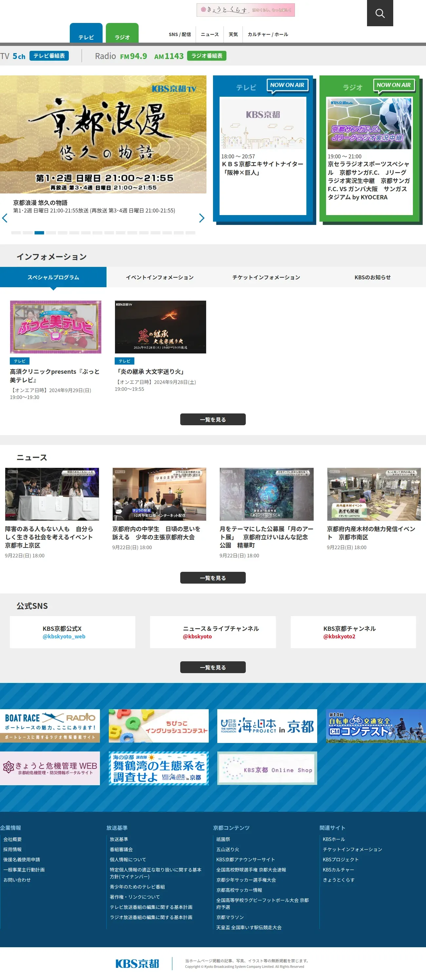Screen dimensions: 426x980
Task: Switch to イベントインフォメーション tab
Action: pos(160,277)
